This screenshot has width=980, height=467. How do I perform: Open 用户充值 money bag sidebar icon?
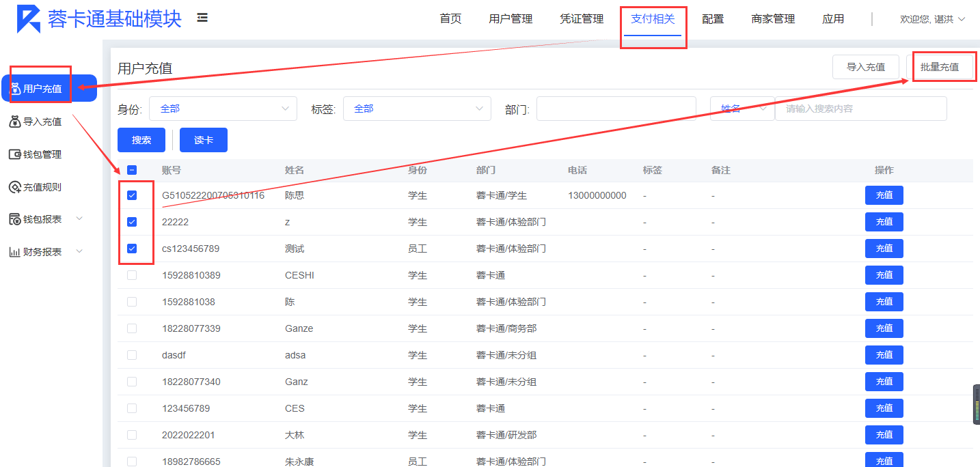(x=15, y=89)
